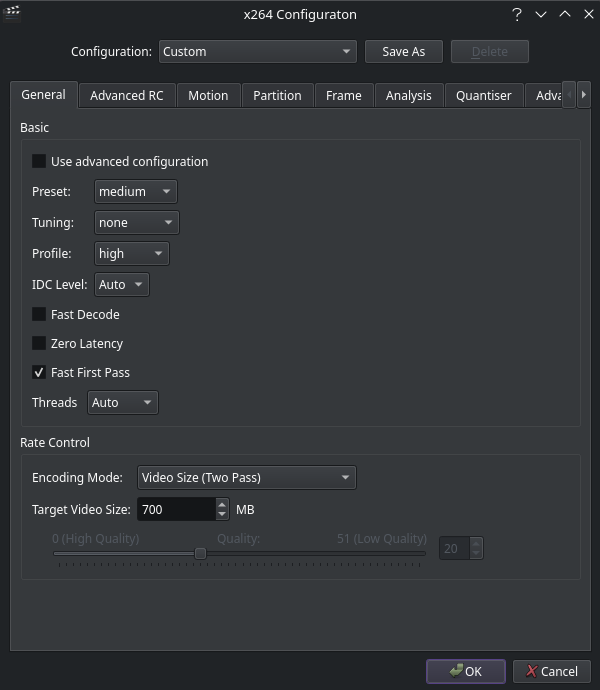This screenshot has height=690, width=600.
Task: Switch to the Frame tab
Action: (344, 95)
